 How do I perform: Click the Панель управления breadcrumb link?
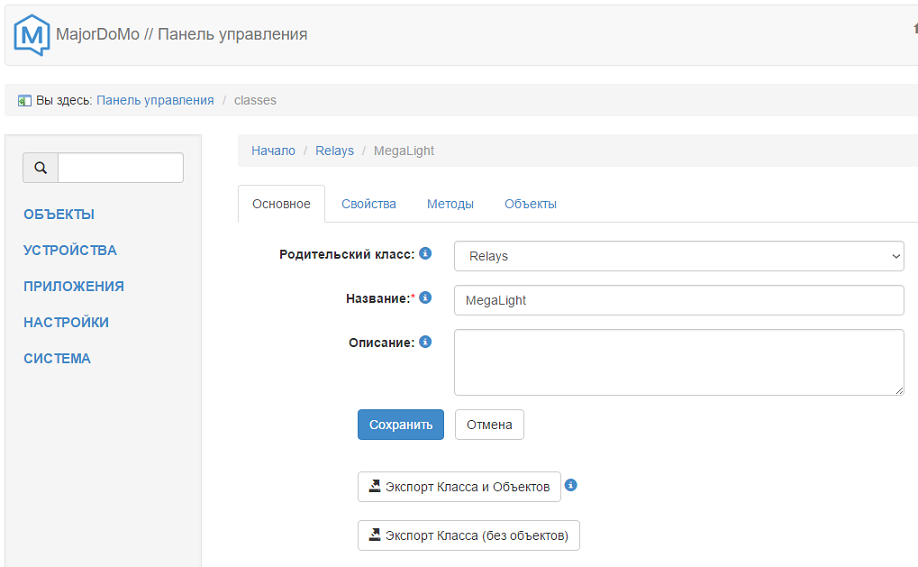pyautogui.click(x=155, y=100)
